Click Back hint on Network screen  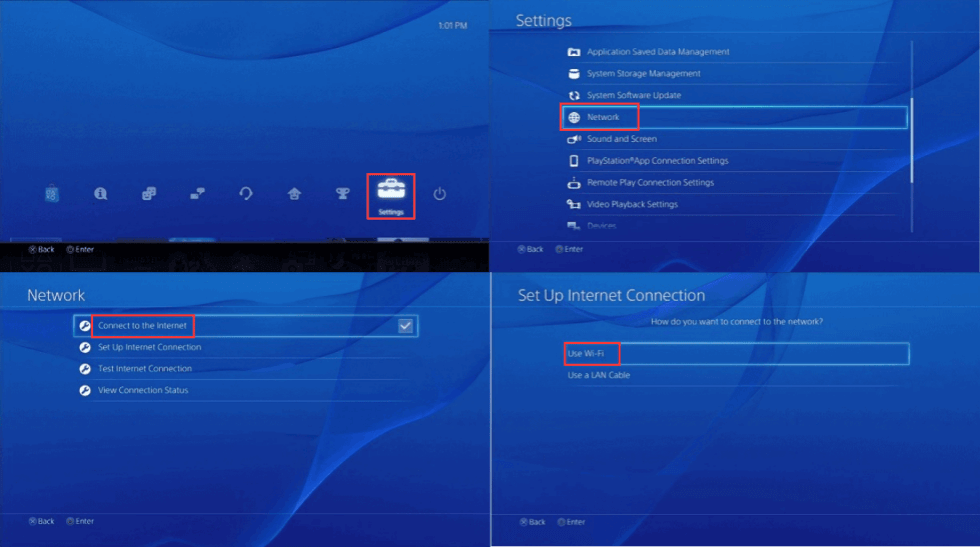click(41, 521)
